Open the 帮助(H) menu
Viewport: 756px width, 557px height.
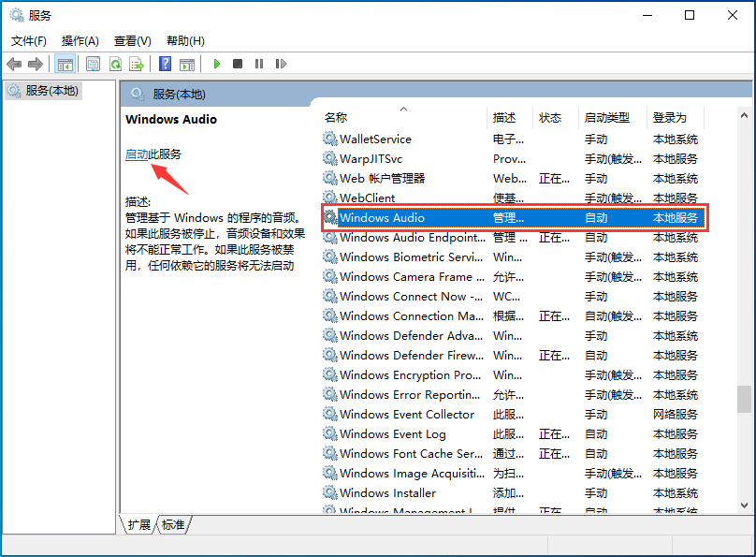pos(185,41)
